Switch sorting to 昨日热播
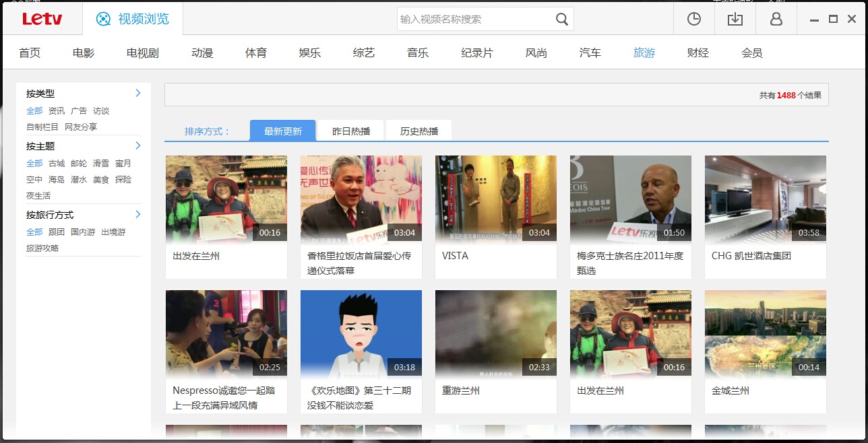Image resolution: width=868 pixels, height=443 pixels. (x=350, y=130)
